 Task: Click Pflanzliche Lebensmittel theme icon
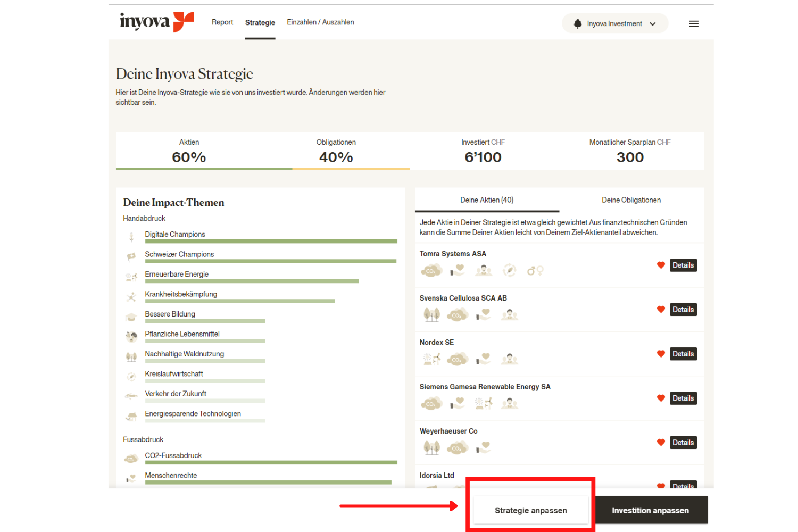(x=131, y=337)
